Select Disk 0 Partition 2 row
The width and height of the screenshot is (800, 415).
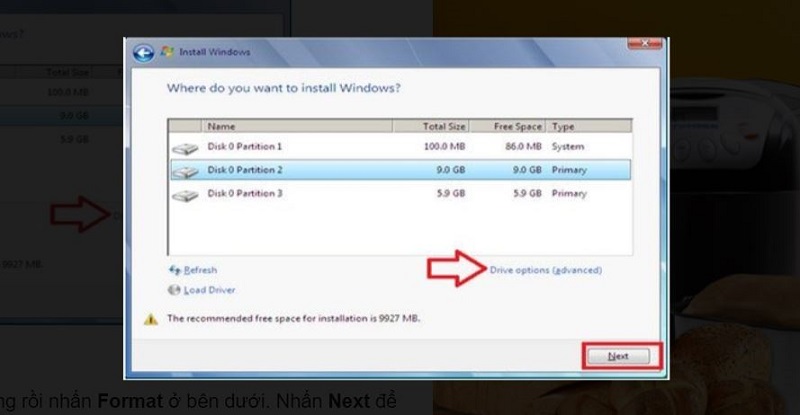pos(401,170)
